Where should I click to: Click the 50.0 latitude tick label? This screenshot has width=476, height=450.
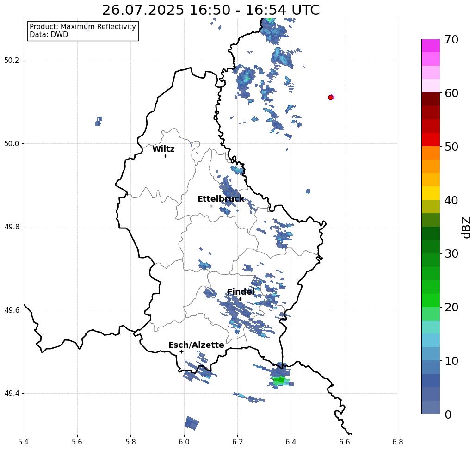[12, 143]
